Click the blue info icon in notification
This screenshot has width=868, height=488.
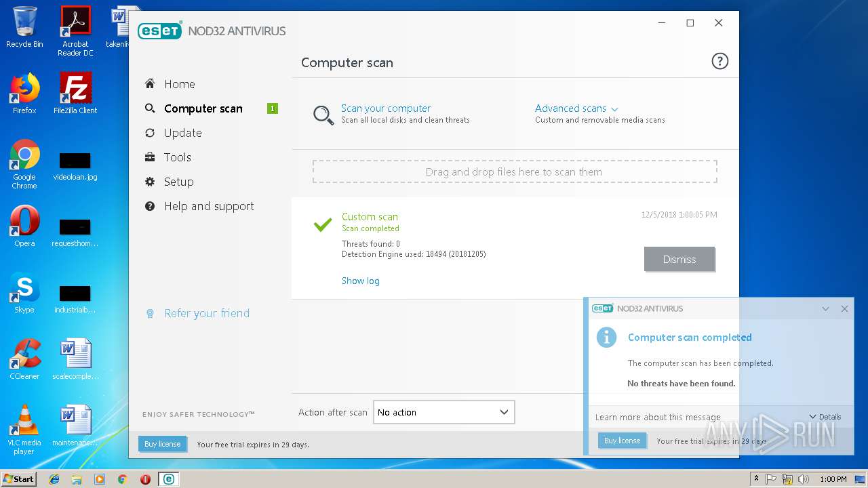coord(606,337)
